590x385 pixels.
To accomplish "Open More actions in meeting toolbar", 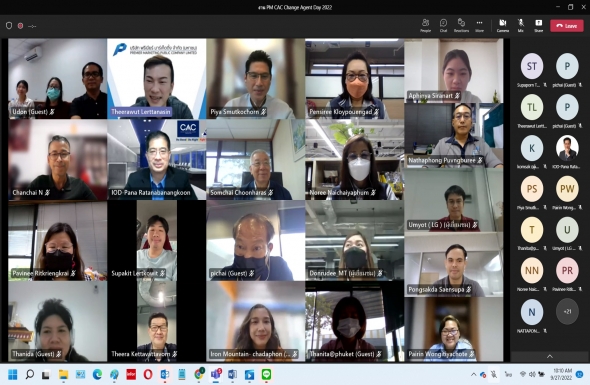I will [479, 26].
